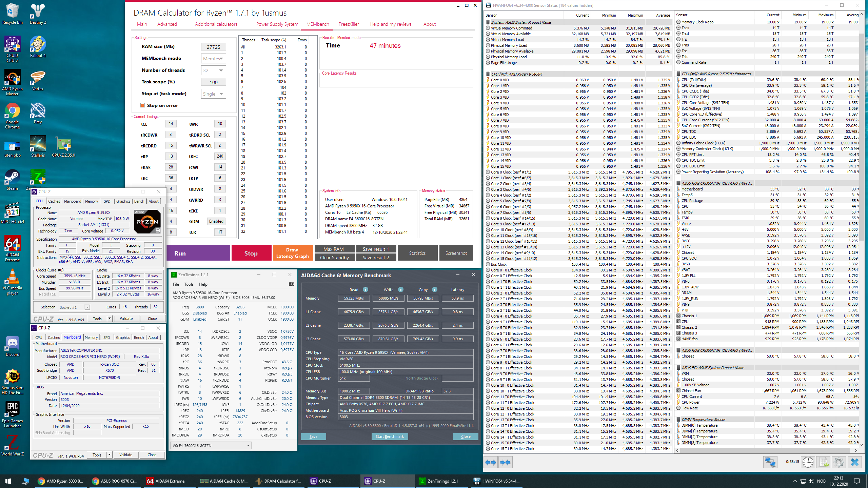Open Socket #1 selection dropdown in CPU-Z
This screenshot has width=868, height=488.
click(74, 307)
